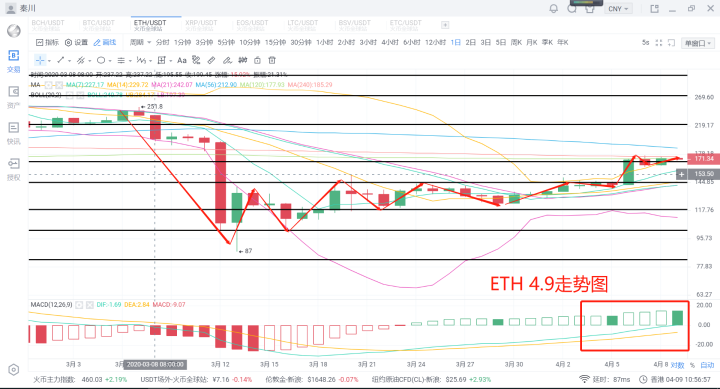Switch to the BTC/USDT tab
This screenshot has height=389, width=720.
pos(98,25)
